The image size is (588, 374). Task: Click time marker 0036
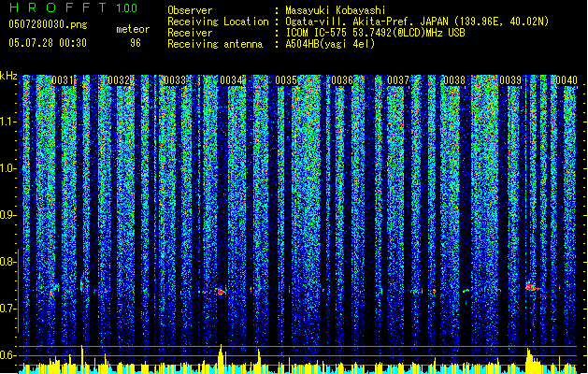click(x=342, y=80)
